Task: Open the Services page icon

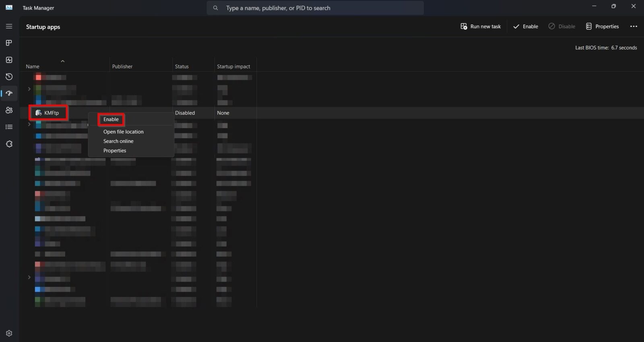Action: click(9, 144)
